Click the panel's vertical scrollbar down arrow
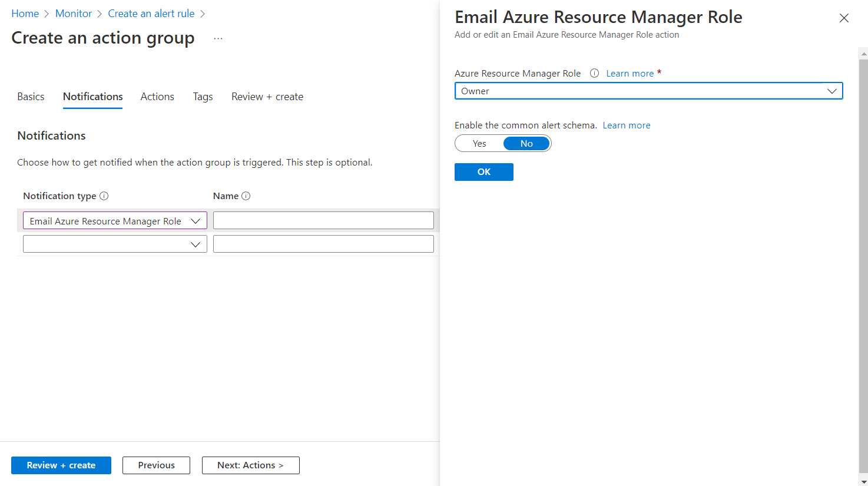This screenshot has height=486, width=868. (x=863, y=481)
